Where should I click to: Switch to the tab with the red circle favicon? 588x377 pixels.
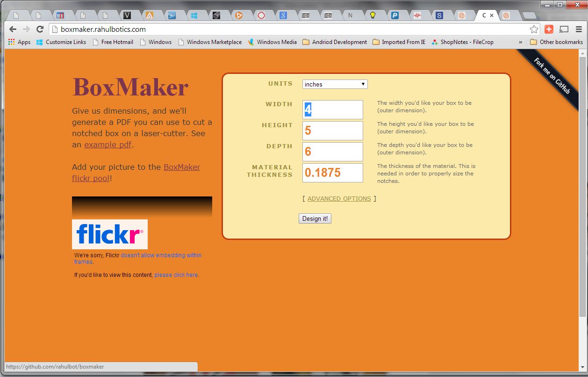point(261,15)
